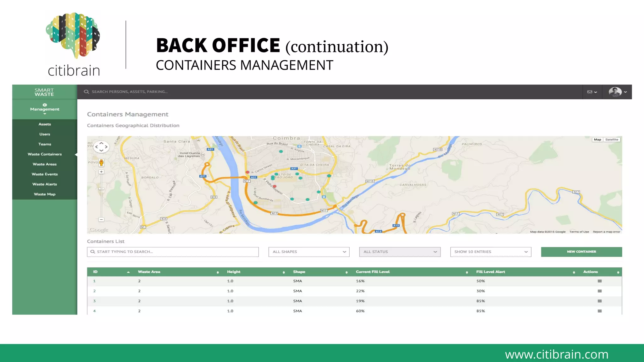The image size is (644, 362).
Task: Sort table by ID column arrow
Action: tap(128, 272)
